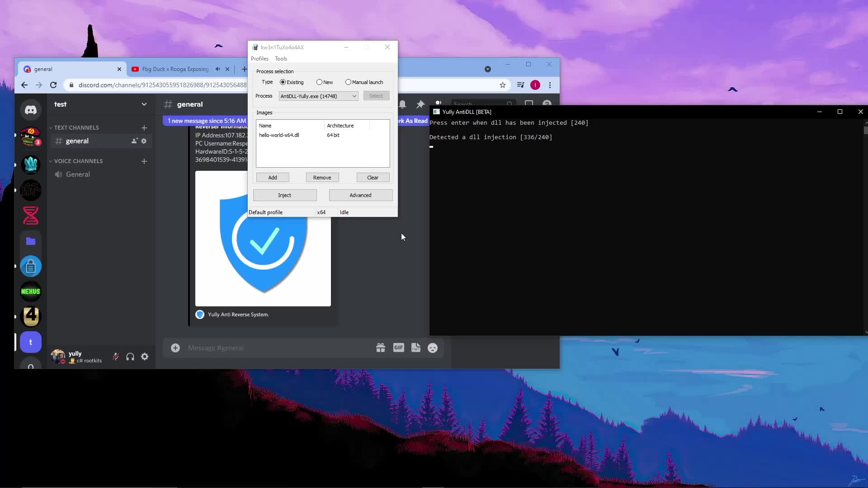The height and width of the screenshot is (488, 868).
Task: Bookmark page with the star icon
Action: [502, 85]
